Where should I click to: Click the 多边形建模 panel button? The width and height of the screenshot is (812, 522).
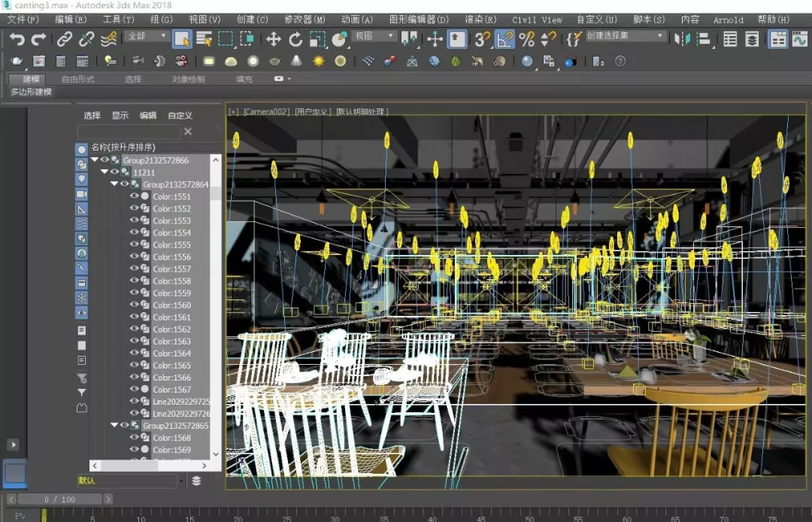coord(31,92)
